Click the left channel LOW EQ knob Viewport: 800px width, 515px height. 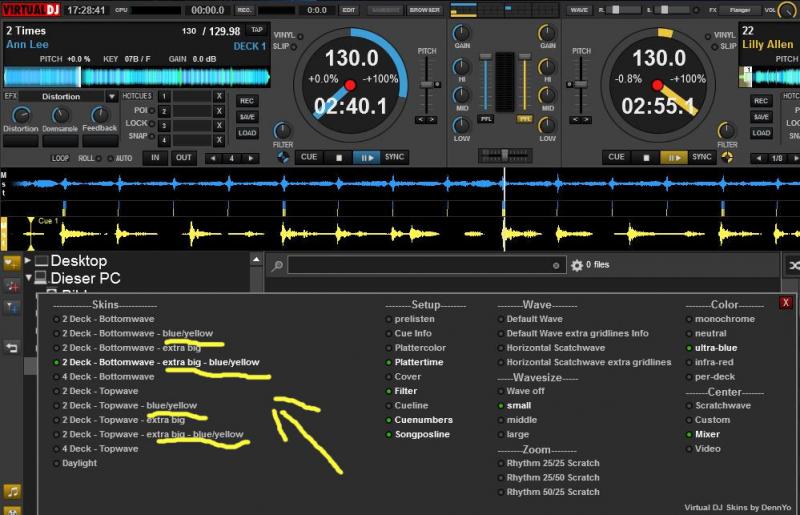[x=461, y=126]
